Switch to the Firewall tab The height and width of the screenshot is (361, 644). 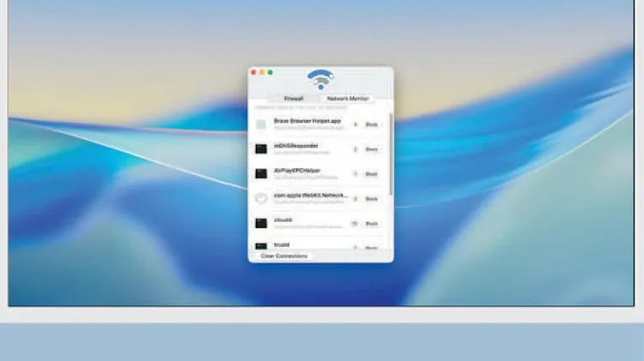(x=294, y=99)
